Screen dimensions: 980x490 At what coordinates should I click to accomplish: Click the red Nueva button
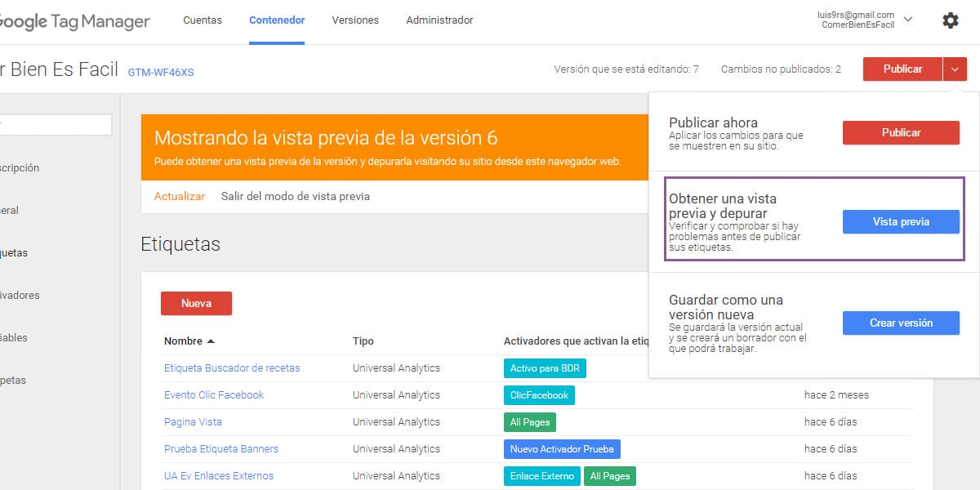196,303
